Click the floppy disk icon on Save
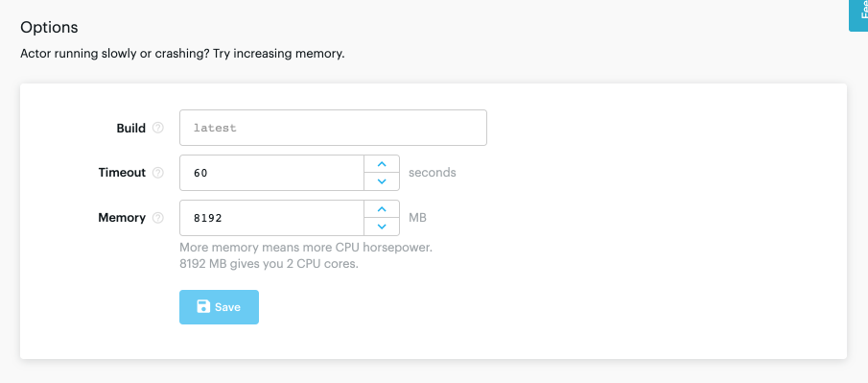This screenshot has width=868, height=383. click(x=203, y=306)
